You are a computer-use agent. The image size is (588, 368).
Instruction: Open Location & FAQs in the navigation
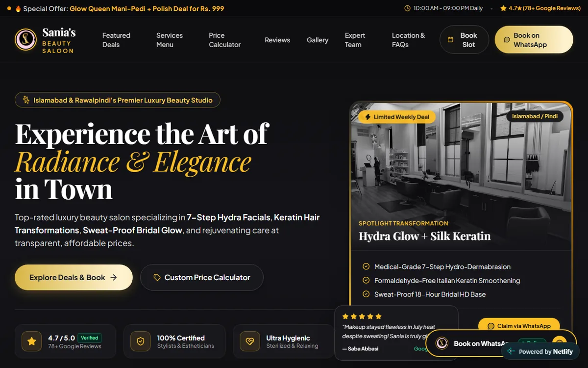408,40
